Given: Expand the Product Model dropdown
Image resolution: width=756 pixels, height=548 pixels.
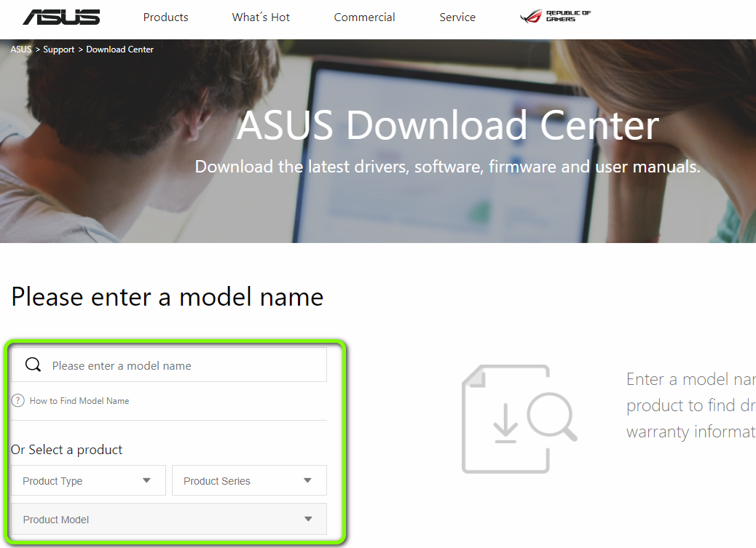Looking at the screenshot, I should [x=169, y=519].
